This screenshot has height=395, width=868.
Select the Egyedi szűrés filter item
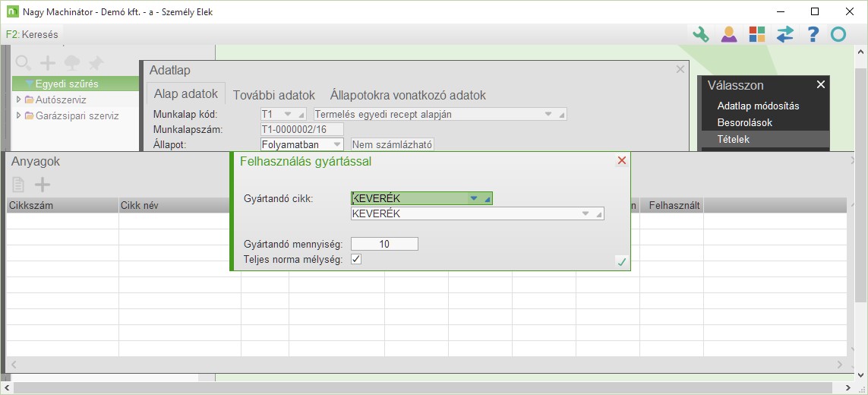coord(75,84)
